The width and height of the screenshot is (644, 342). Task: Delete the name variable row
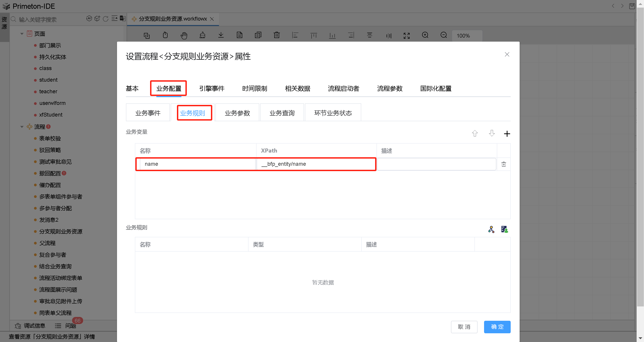click(x=504, y=164)
